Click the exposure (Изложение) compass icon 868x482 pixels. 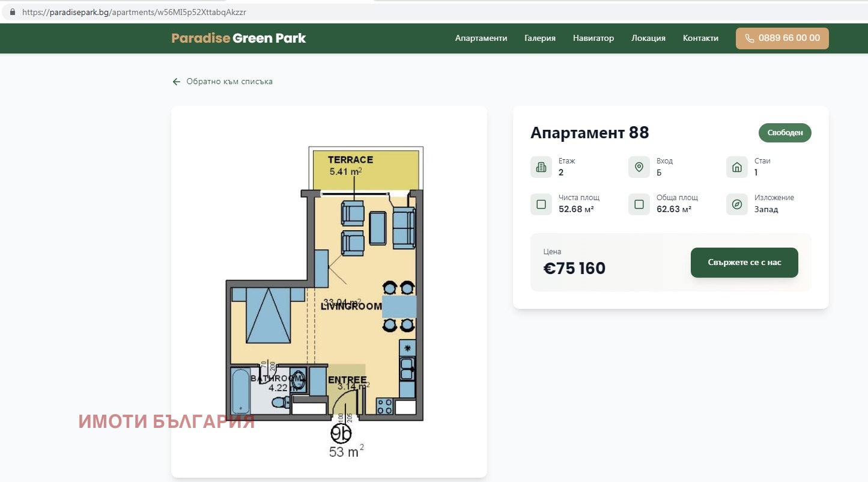pos(736,204)
